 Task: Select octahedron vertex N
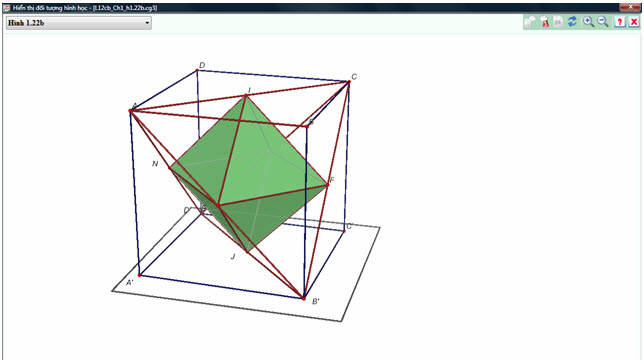click(x=170, y=168)
